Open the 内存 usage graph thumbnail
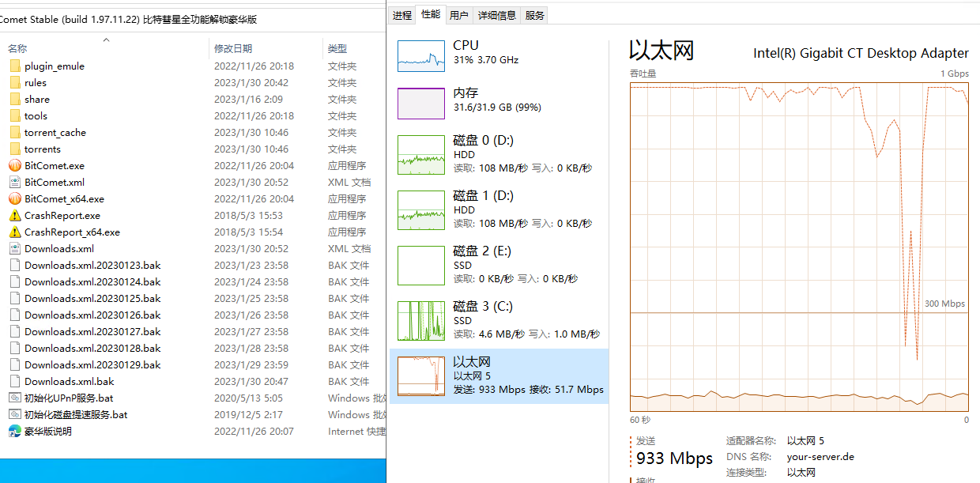This screenshot has height=483, width=980. [421, 104]
